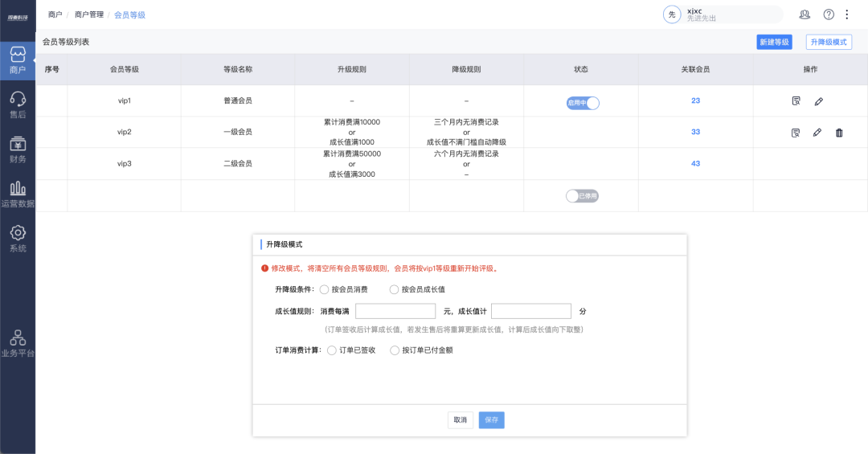Click the 一级会员 cell
The height and width of the screenshot is (454, 868).
point(237,132)
